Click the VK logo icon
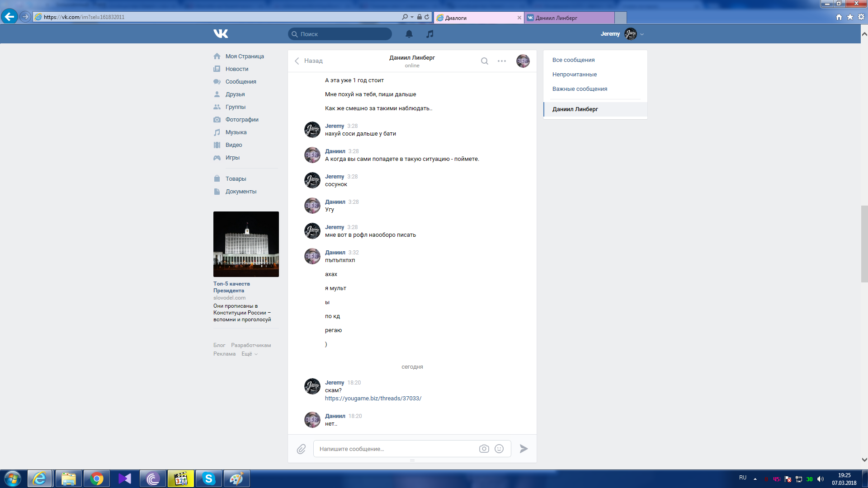This screenshot has height=488, width=868. coord(221,34)
